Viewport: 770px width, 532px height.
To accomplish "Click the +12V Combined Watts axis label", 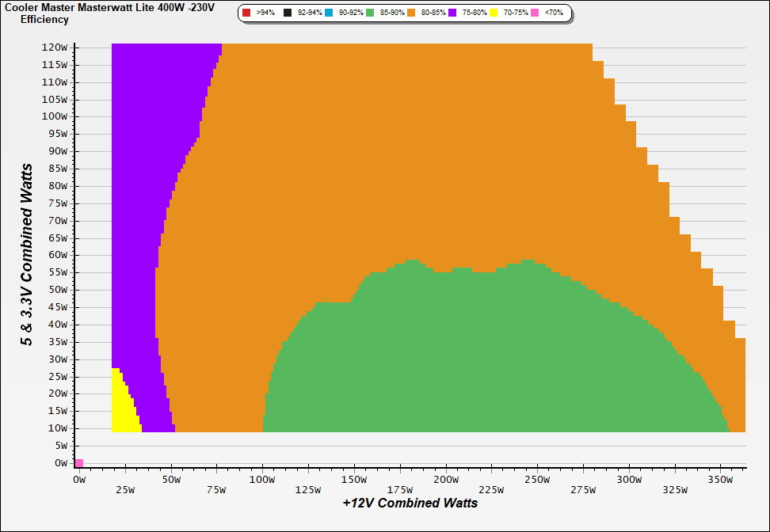I will point(410,503).
